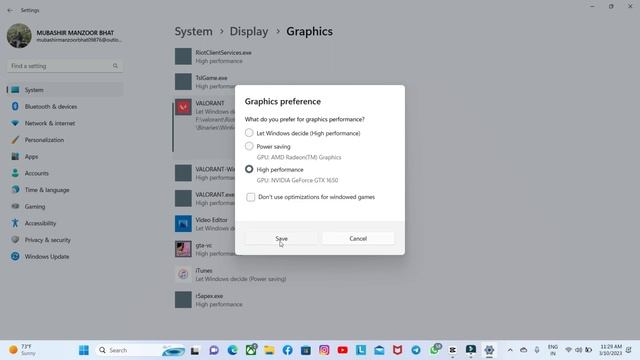Open Accessibility settings category
This screenshot has width=640, height=360.
(x=65, y=223)
